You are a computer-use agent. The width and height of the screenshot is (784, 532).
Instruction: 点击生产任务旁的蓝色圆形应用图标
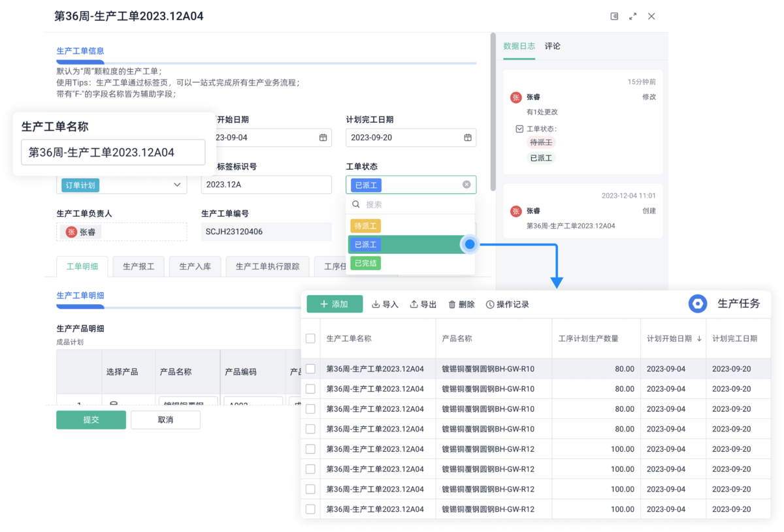(x=698, y=304)
